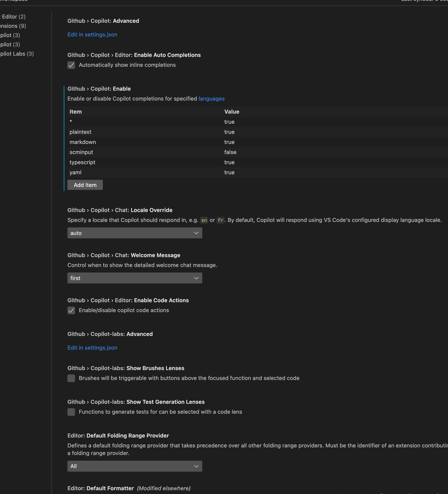Viewport: 448px width, 494px height.
Task: Open Github Copilot Advanced settings menu
Action: pos(92,34)
